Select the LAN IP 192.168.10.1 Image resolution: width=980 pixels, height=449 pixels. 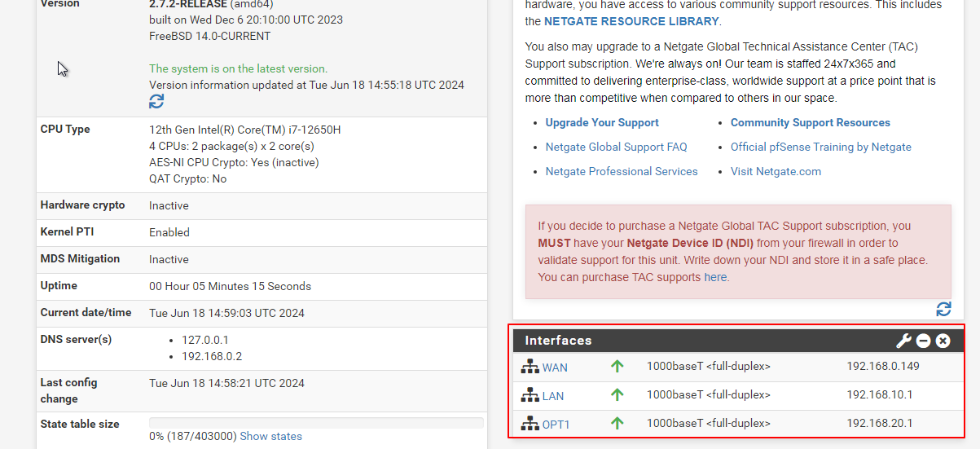(x=880, y=394)
